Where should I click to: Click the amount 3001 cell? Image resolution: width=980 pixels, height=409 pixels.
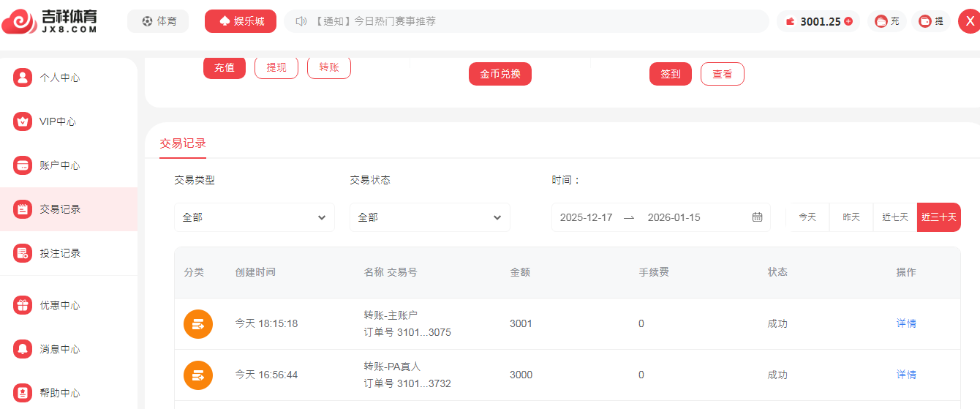click(521, 323)
